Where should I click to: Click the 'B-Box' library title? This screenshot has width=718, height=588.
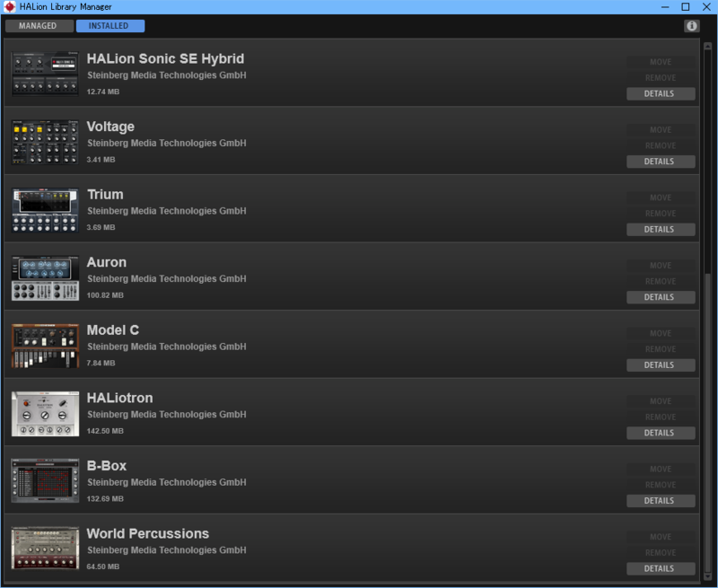click(x=106, y=466)
